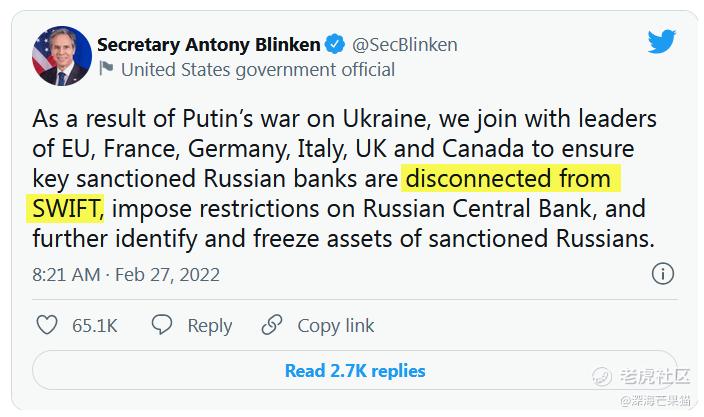
Task: Open Read 2.7K replies
Action: pyautogui.click(x=354, y=370)
